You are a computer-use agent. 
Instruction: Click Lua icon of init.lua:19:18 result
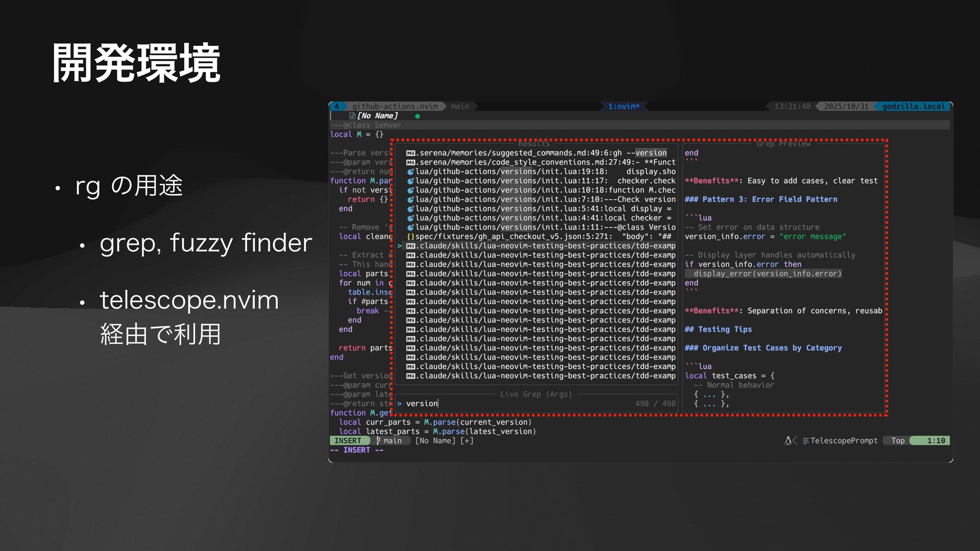click(410, 172)
